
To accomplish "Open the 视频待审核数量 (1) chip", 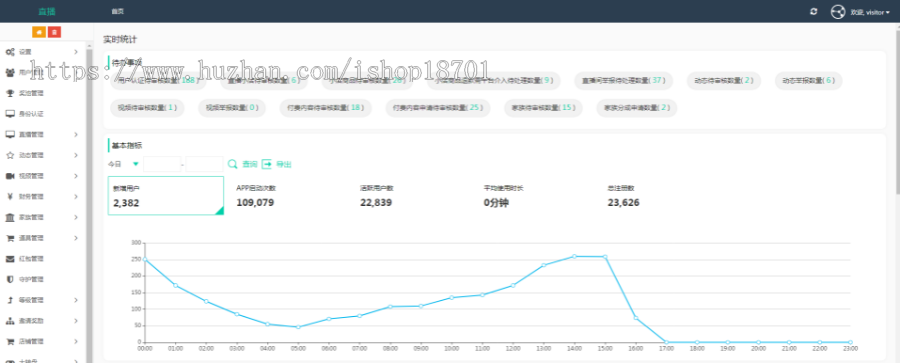I will 147,107.
